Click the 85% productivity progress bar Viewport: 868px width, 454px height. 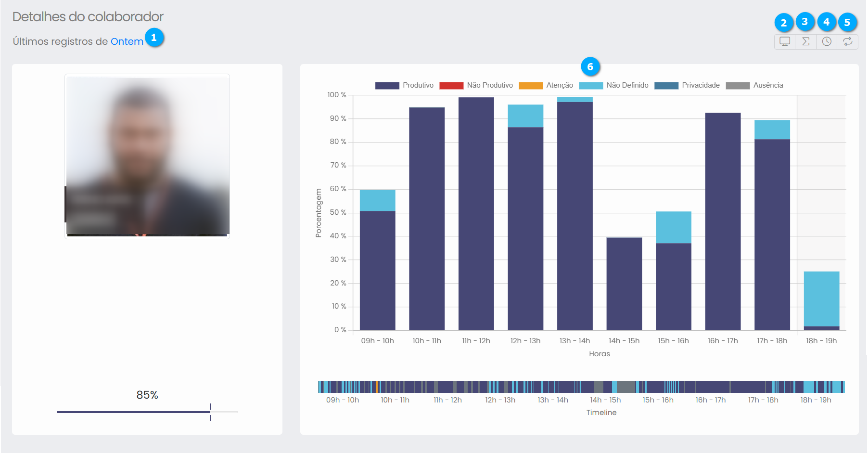click(147, 412)
